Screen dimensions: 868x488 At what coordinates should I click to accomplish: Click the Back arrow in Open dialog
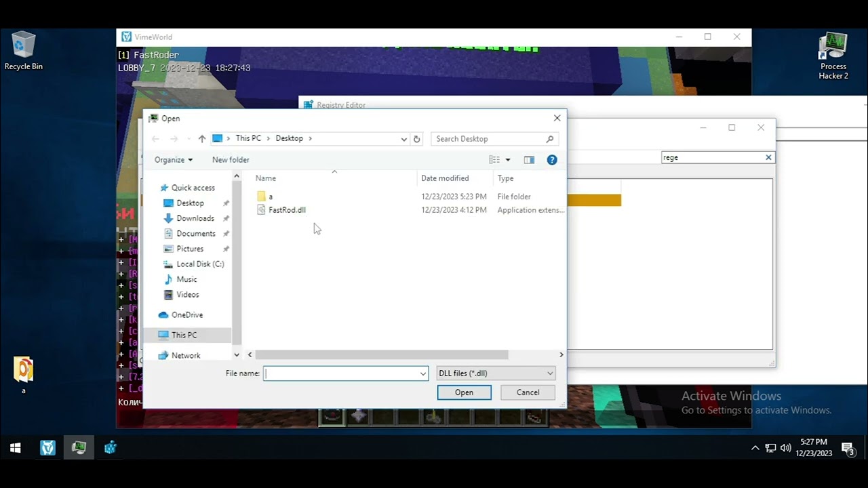pos(155,139)
